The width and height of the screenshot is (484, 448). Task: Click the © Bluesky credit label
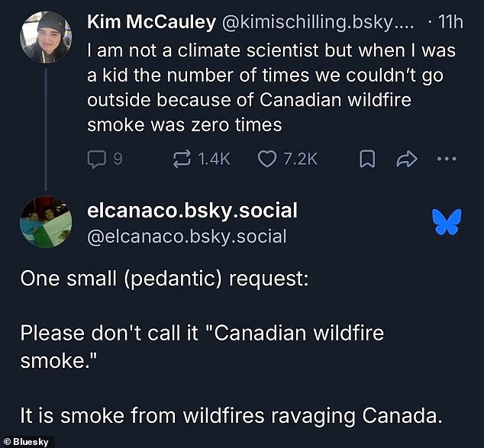tap(26, 442)
